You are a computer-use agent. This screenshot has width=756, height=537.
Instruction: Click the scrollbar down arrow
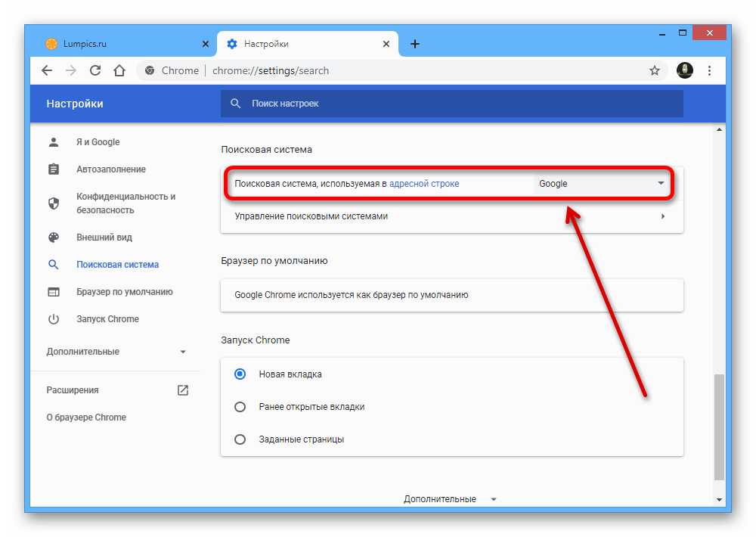point(719,499)
